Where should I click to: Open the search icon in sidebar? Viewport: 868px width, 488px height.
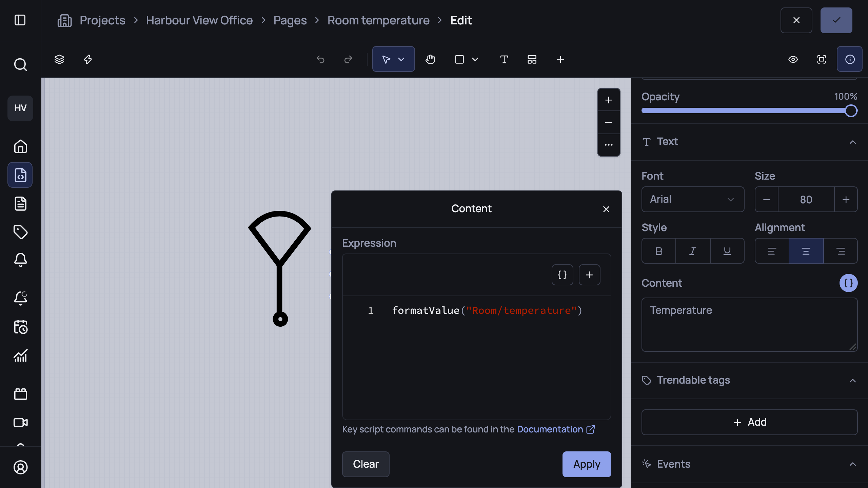[x=20, y=64]
